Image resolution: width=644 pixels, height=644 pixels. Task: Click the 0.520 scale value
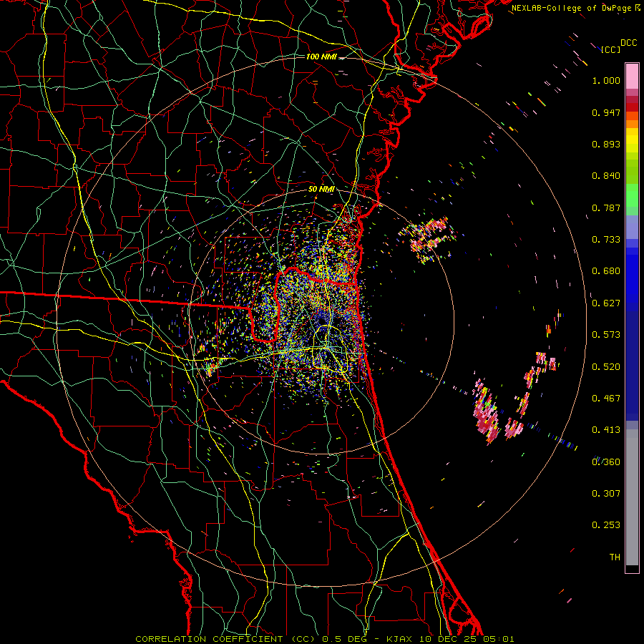pos(606,366)
